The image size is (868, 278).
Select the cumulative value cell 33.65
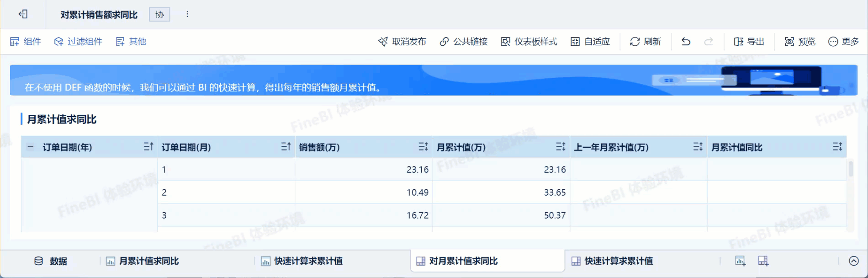click(x=501, y=192)
